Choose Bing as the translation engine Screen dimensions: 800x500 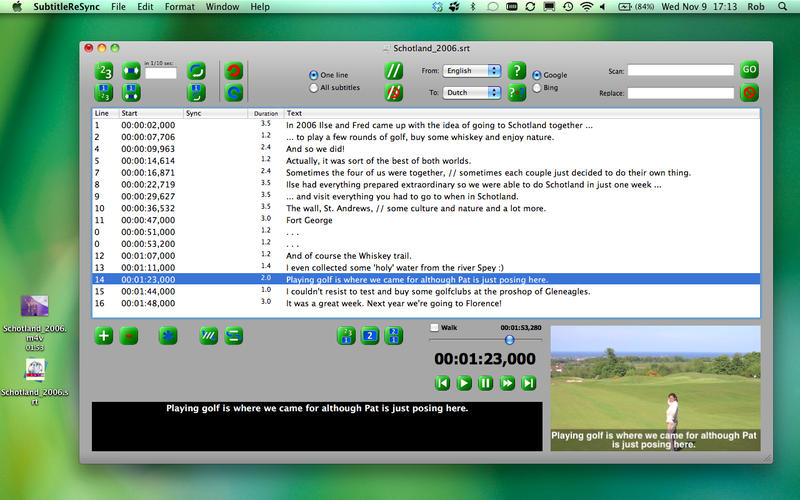click(537, 88)
